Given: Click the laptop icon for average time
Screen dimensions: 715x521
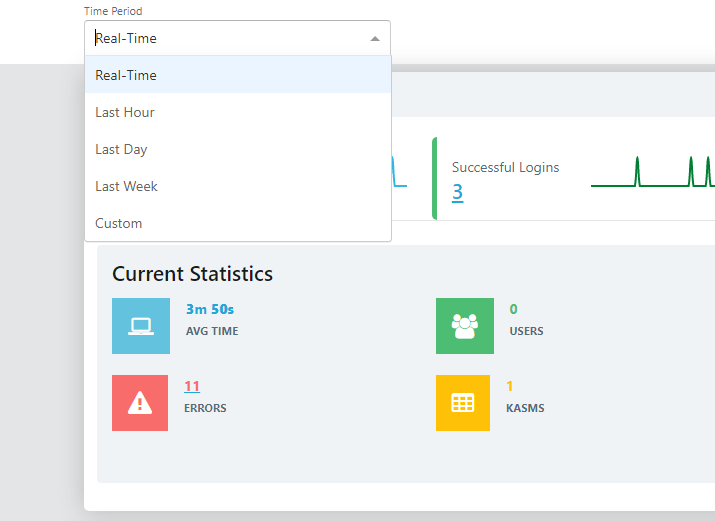Looking at the screenshot, I should (x=140, y=326).
